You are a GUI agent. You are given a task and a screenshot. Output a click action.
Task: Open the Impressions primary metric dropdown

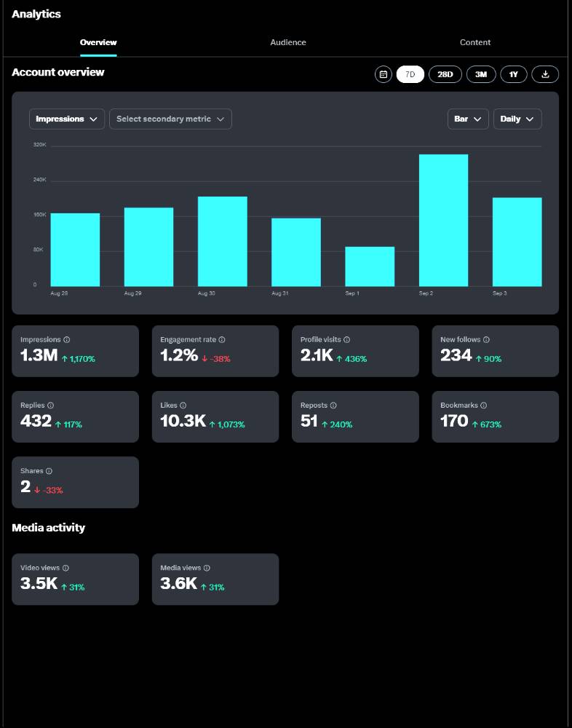pos(67,119)
